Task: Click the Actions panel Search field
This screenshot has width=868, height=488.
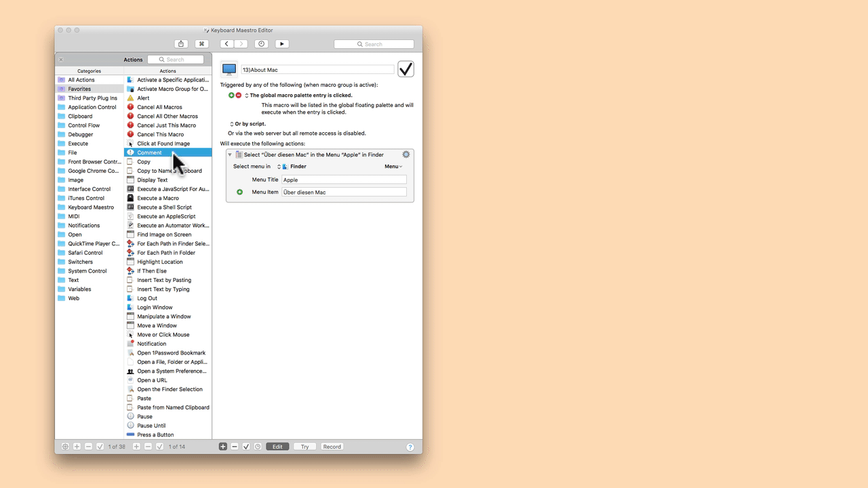Action: pos(176,60)
